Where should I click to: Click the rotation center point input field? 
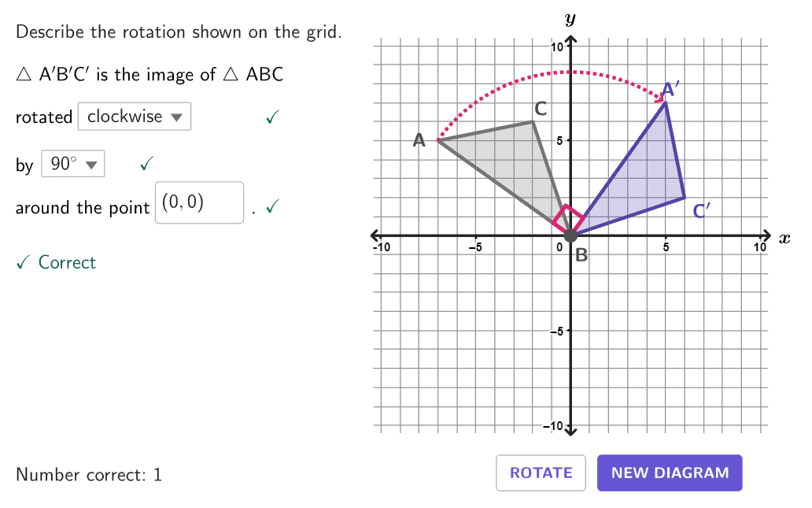tap(200, 203)
